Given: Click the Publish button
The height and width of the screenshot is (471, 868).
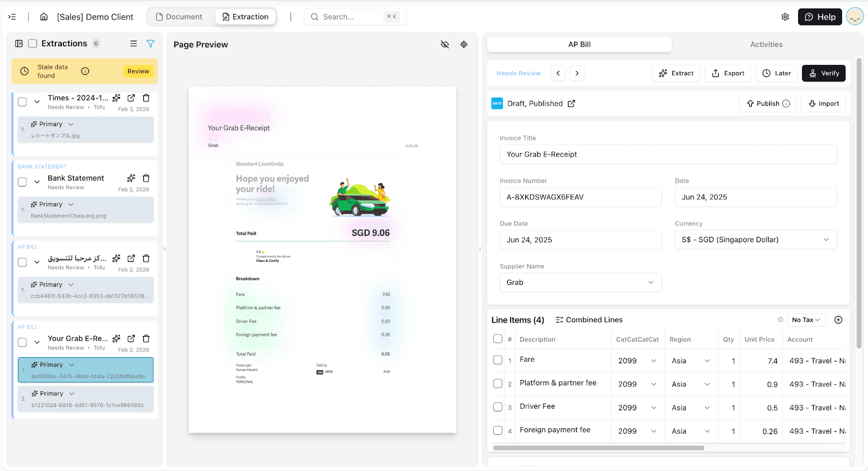Looking at the screenshot, I should (768, 104).
